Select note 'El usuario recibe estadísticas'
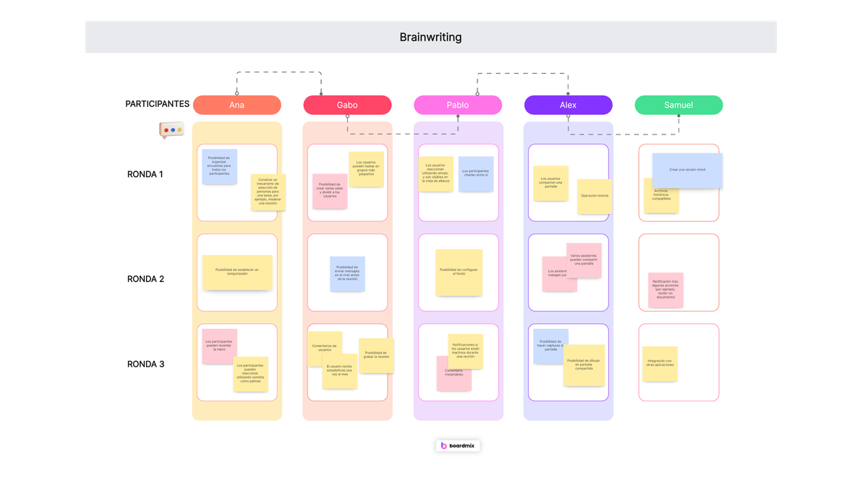This screenshot has width=868, height=488. pos(339,372)
